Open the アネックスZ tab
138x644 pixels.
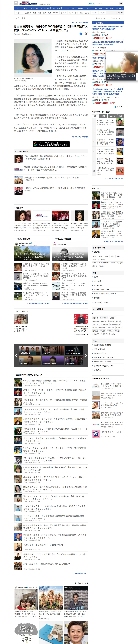coord(34,8)
